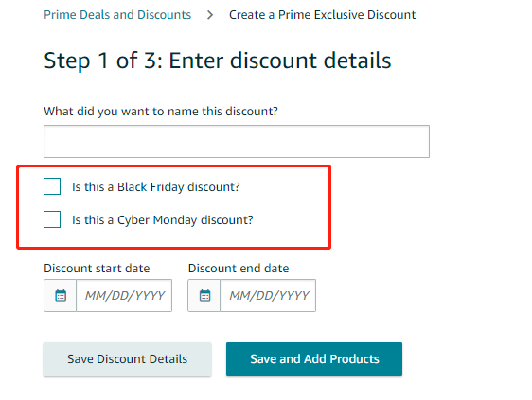Click the Save Discount Details button
532x400 pixels.
127,359
